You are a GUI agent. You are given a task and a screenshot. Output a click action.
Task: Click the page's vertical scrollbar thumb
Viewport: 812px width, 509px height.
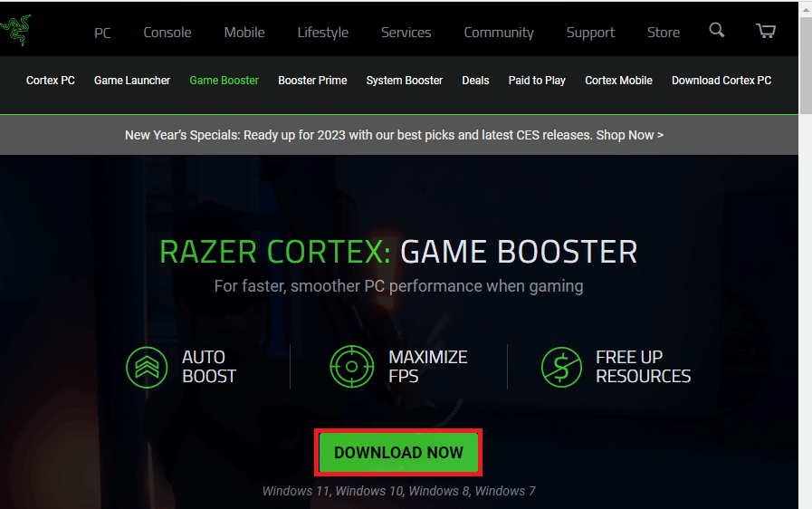point(806,65)
